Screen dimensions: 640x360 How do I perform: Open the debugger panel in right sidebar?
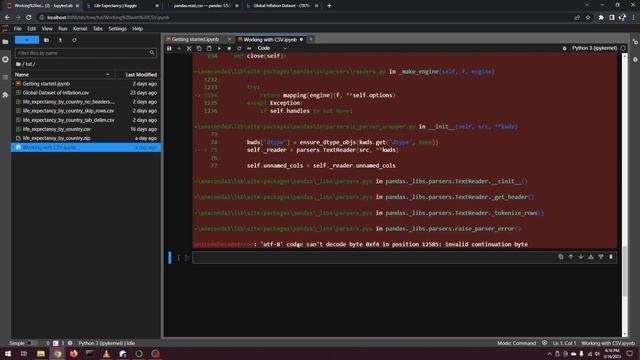click(x=635, y=59)
